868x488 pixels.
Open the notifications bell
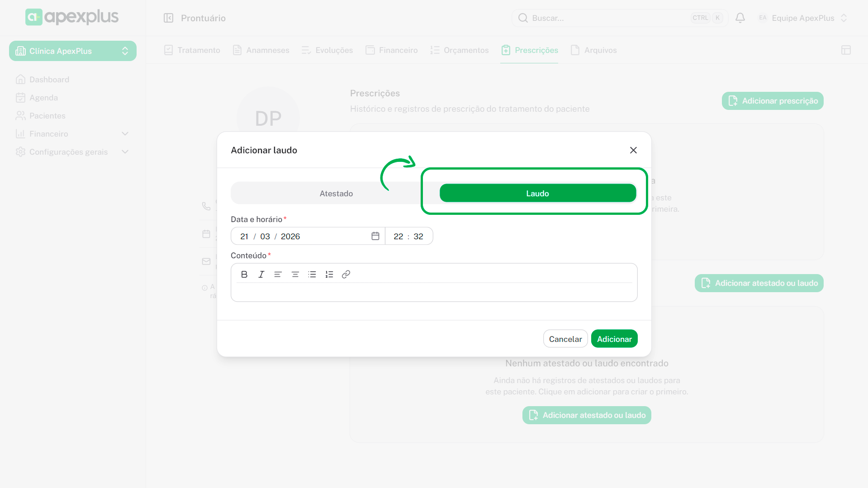[x=740, y=18]
